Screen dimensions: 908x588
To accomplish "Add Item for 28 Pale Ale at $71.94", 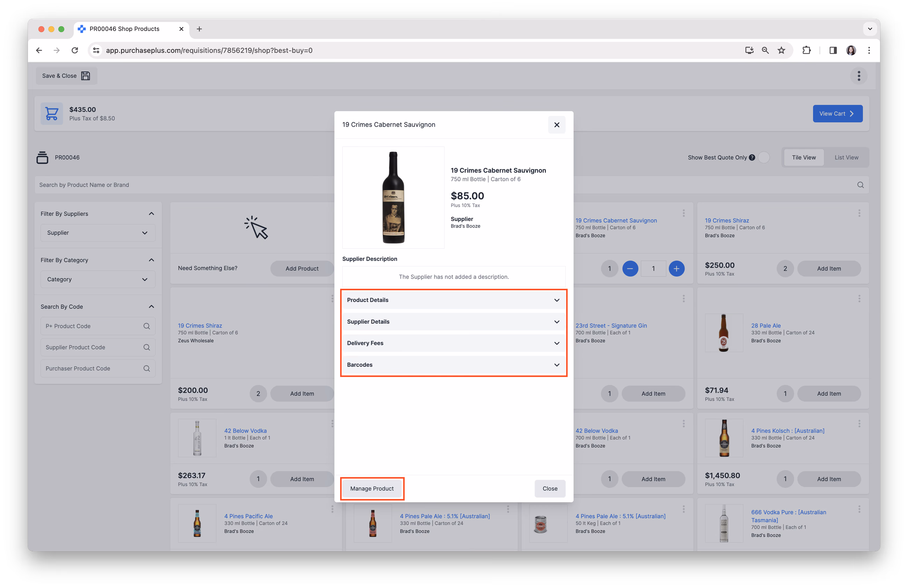I will click(829, 394).
